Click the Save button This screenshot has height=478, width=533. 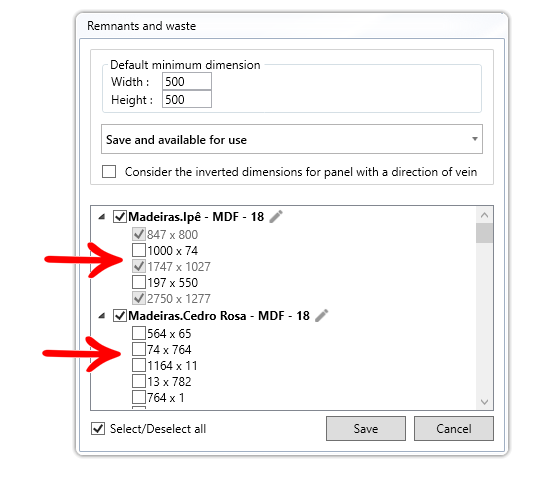(x=366, y=428)
